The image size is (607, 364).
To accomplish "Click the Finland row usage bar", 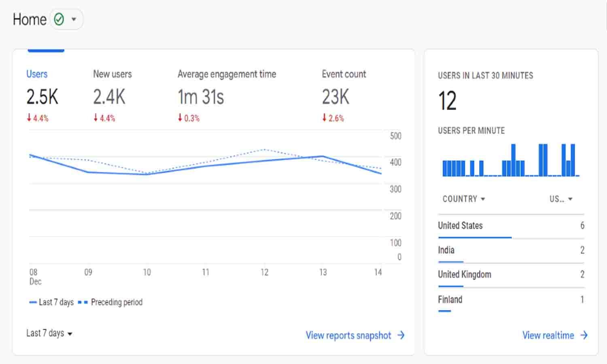I will click(x=444, y=311).
